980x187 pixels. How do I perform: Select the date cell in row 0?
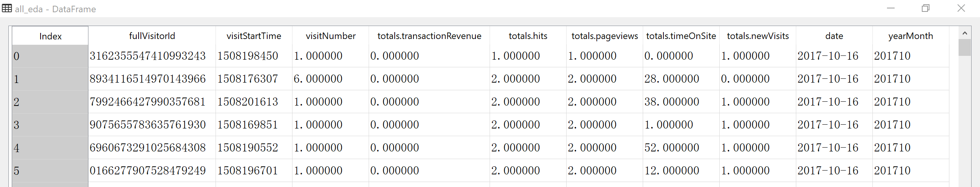pos(834,56)
